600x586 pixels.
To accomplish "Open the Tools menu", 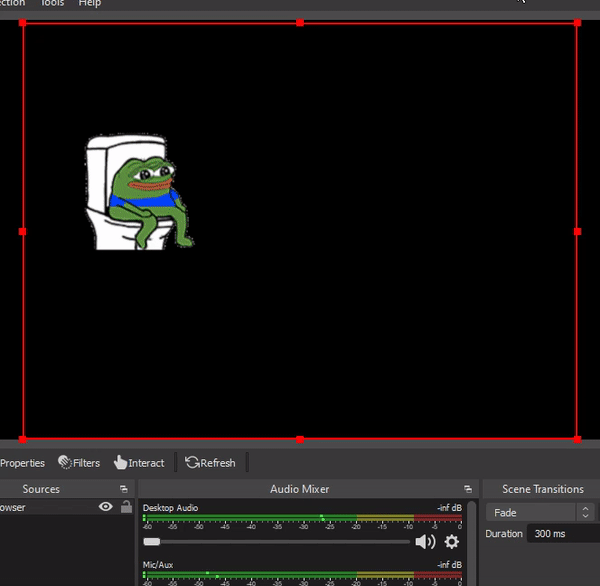I will (52, 3).
